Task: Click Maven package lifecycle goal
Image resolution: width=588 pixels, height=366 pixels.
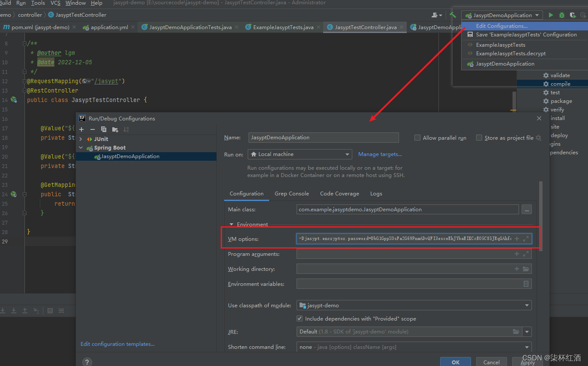Action: point(561,101)
